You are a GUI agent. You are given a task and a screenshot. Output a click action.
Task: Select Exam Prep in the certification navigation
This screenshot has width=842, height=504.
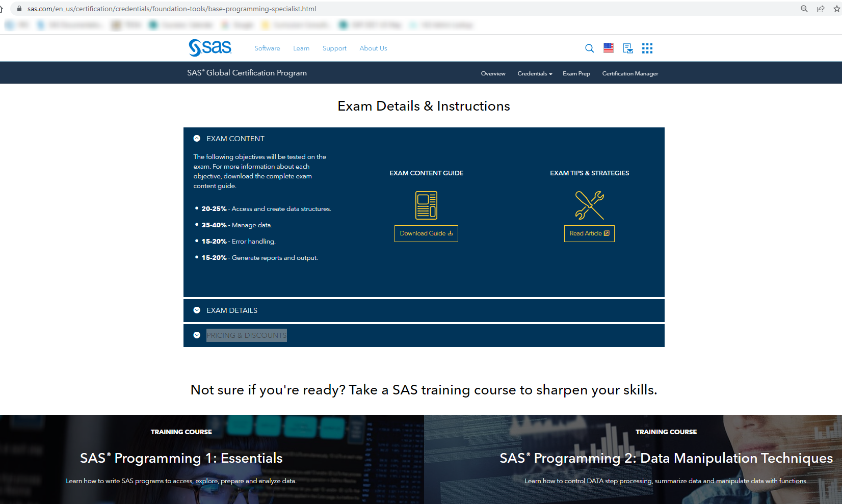click(576, 73)
